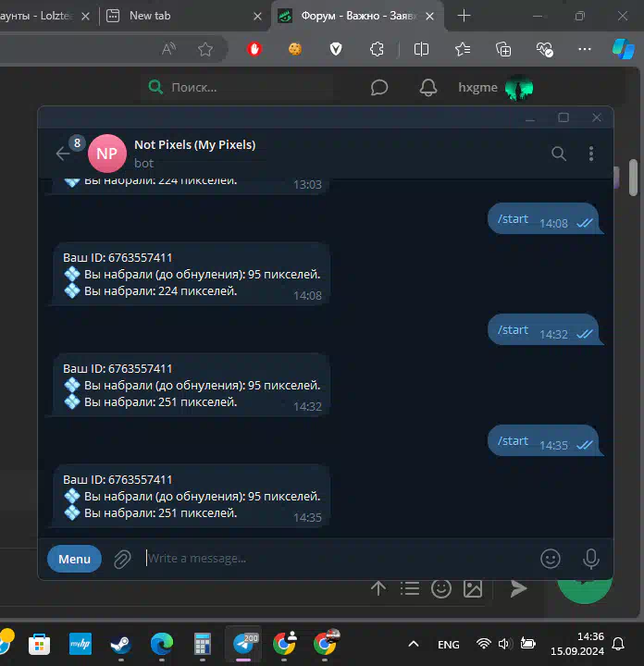This screenshot has height=666, width=644.
Task: Open the browser Extensions puzzle icon
Action: point(377,49)
